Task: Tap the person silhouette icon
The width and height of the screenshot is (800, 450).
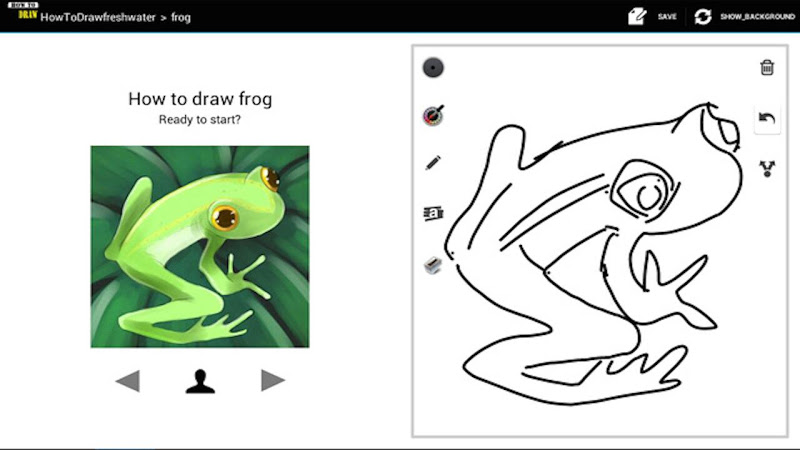Action: [200, 381]
